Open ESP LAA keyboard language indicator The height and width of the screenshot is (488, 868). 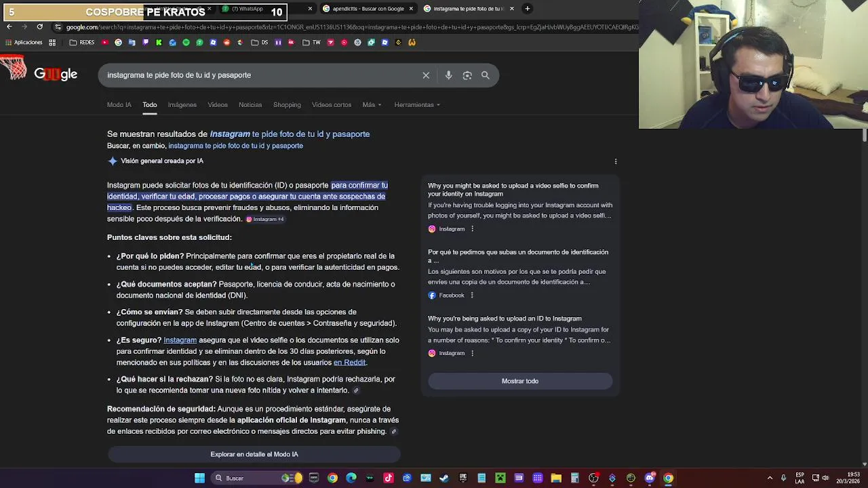coord(800,478)
